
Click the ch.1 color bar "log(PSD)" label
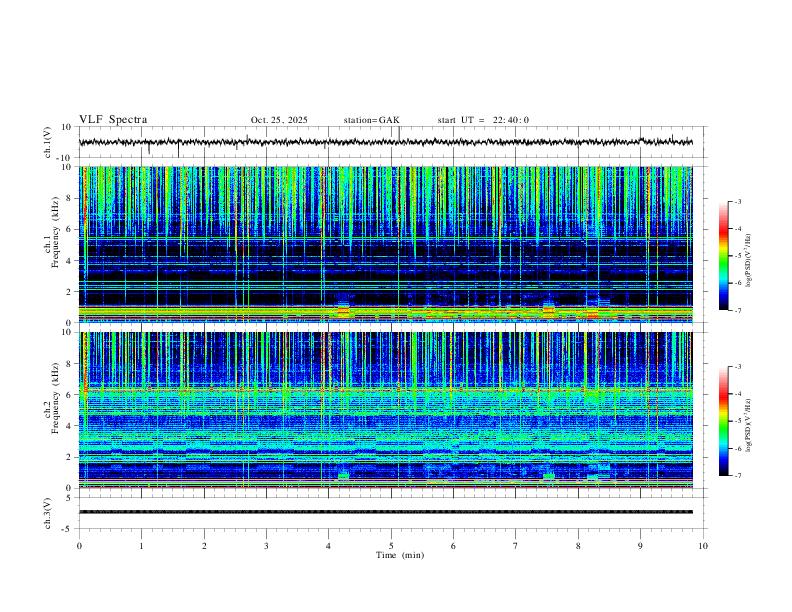click(749, 260)
